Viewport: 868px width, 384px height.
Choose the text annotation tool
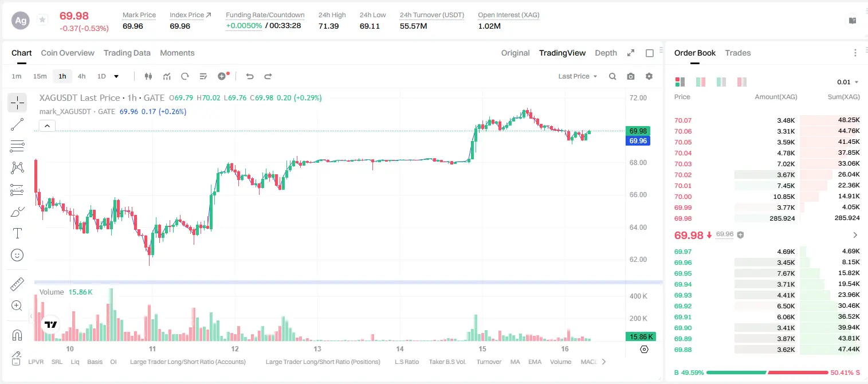[17, 233]
